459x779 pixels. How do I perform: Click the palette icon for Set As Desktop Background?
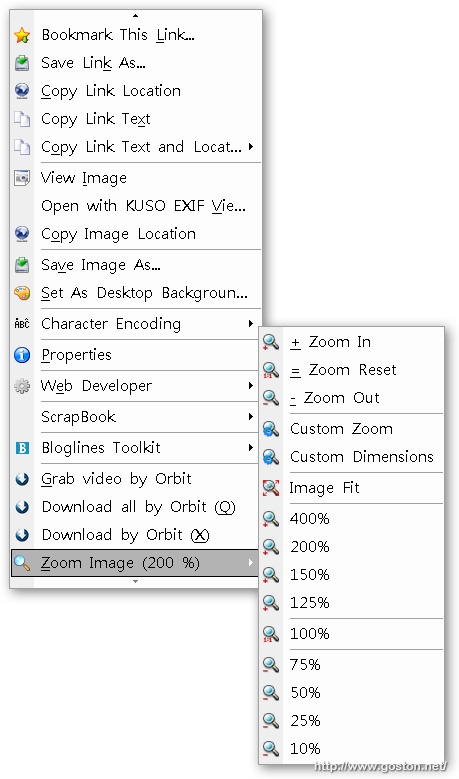pyautogui.click(x=22, y=293)
